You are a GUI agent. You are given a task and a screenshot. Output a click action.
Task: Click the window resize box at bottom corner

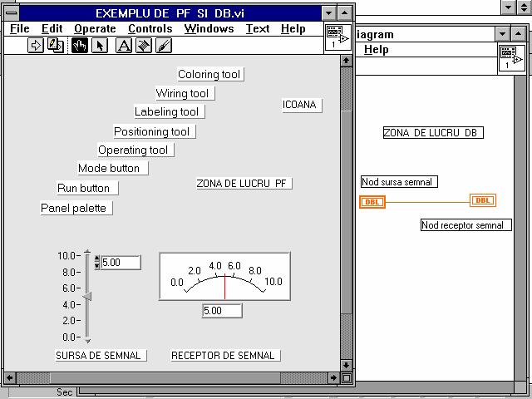coord(347,377)
